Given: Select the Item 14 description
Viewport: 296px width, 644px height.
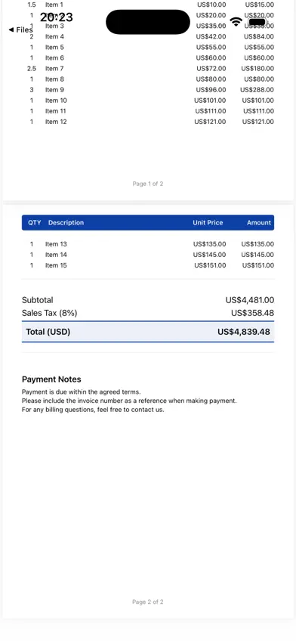Looking at the screenshot, I should (x=56, y=255).
